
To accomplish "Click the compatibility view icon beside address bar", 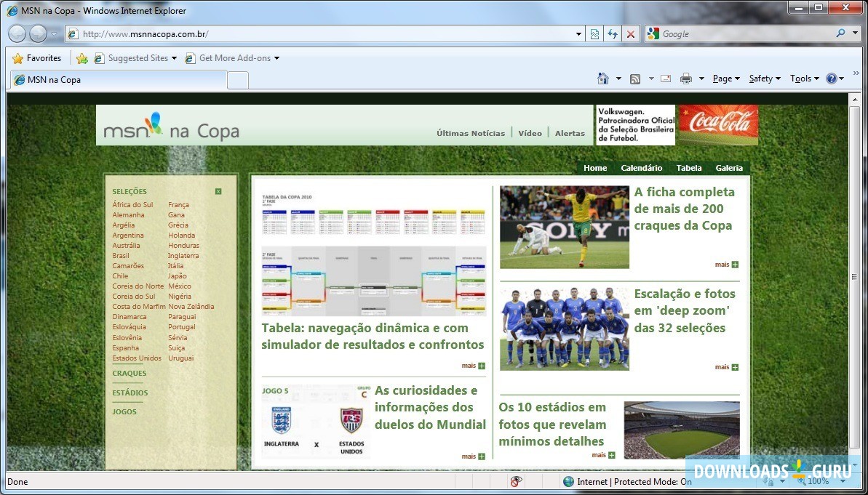I will point(594,33).
